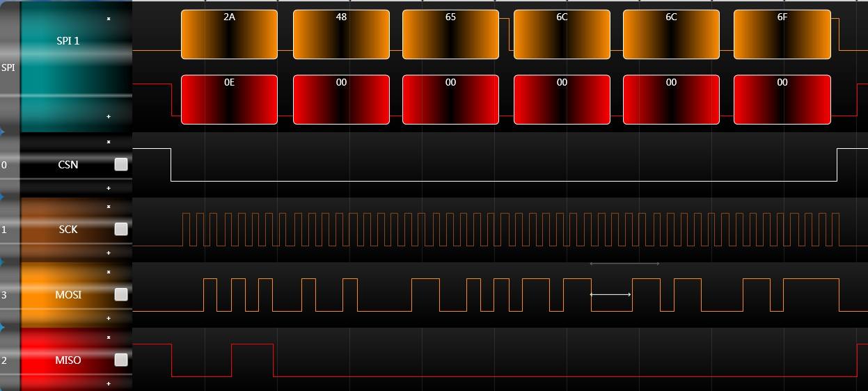Click the plus icon under SPI 1
This screenshot has height=391, width=868.
pos(109,116)
